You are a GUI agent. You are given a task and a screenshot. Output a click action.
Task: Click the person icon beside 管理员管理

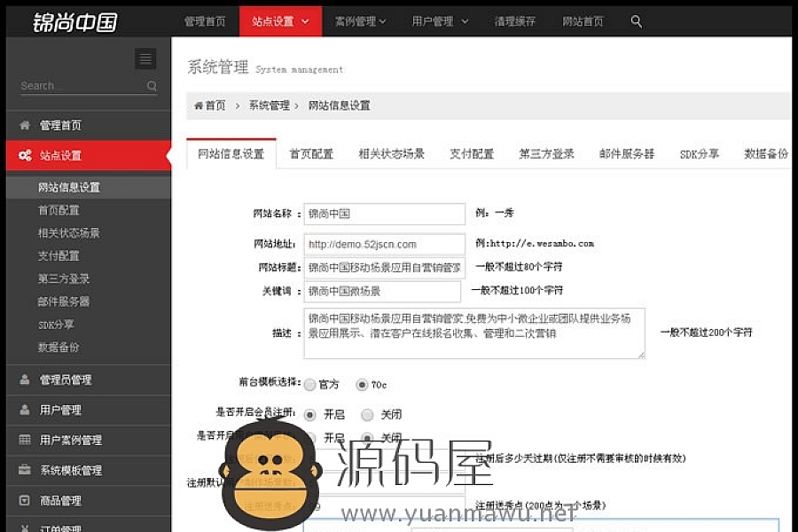[25, 379]
